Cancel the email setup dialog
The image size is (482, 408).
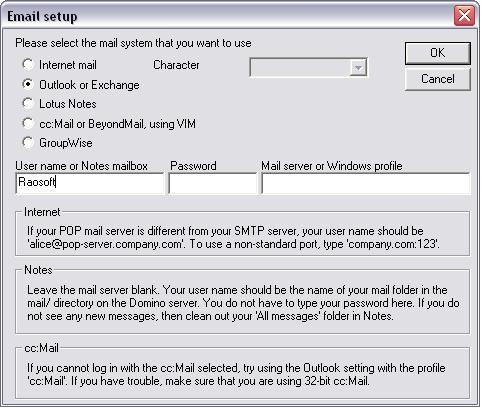pos(437,79)
